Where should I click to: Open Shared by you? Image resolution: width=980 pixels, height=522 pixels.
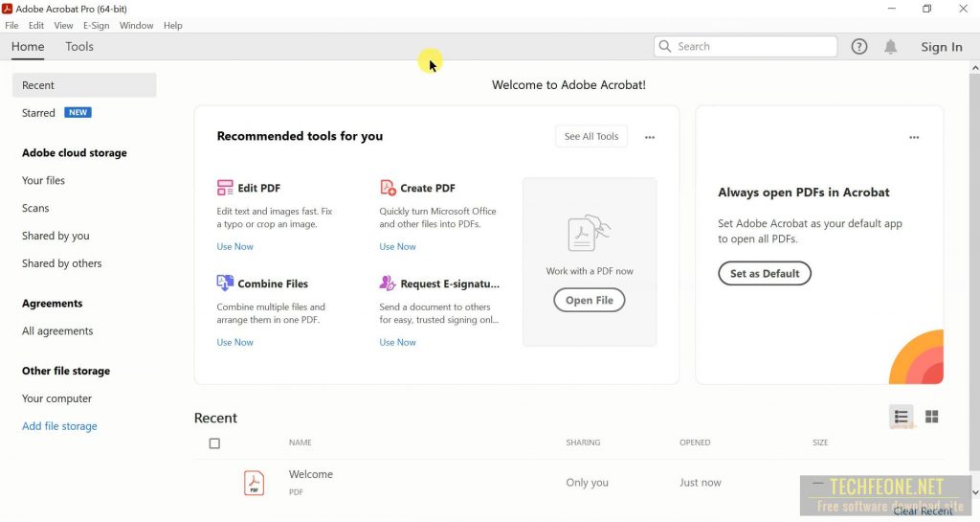(x=56, y=236)
